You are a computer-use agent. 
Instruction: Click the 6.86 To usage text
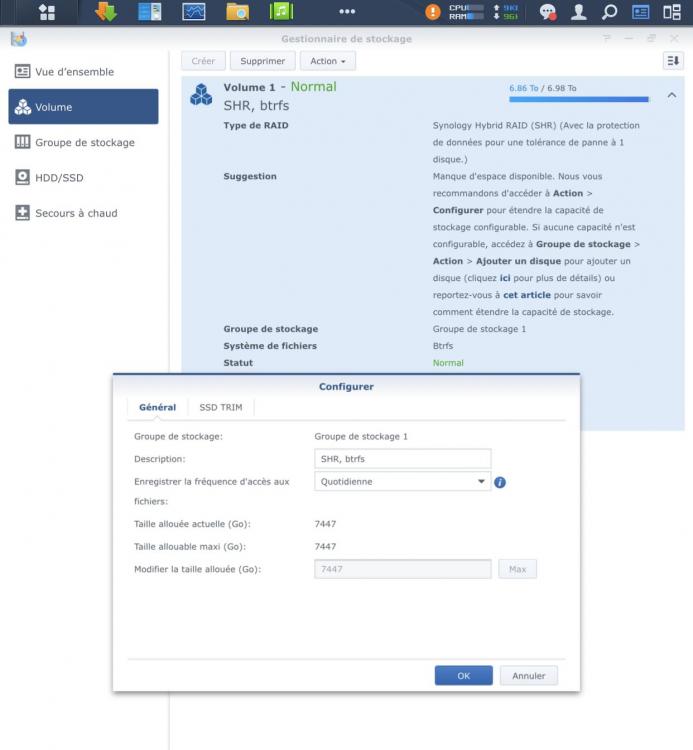pyautogui.click(x=524, y=88)
